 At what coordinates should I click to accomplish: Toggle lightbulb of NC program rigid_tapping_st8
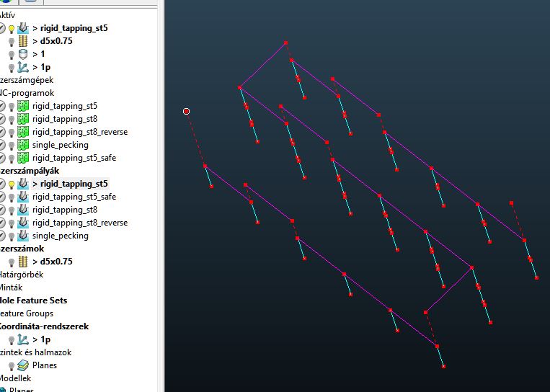click(12, 120)
